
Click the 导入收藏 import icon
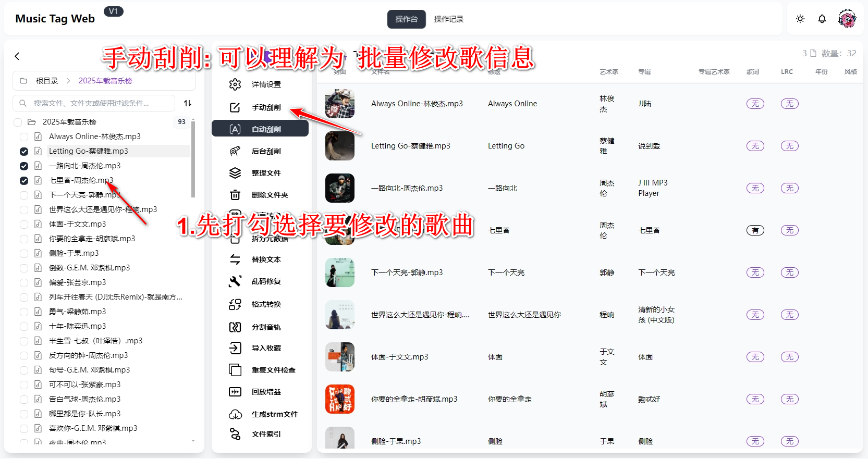click(x=235, y=348)
